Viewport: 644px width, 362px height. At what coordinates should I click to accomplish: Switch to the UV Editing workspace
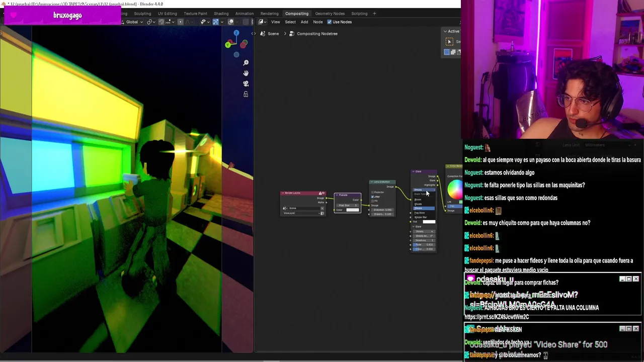point(167,14)
